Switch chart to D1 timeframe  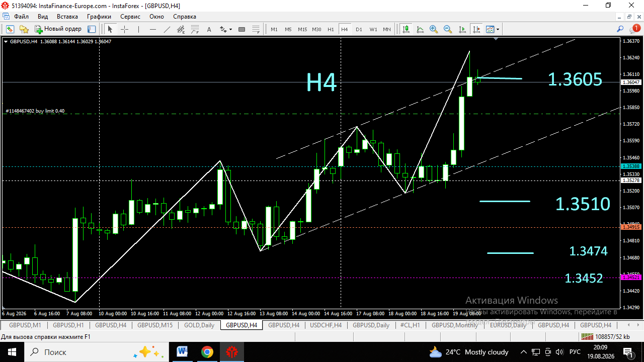pyautogui.click(x=359, y=29)
